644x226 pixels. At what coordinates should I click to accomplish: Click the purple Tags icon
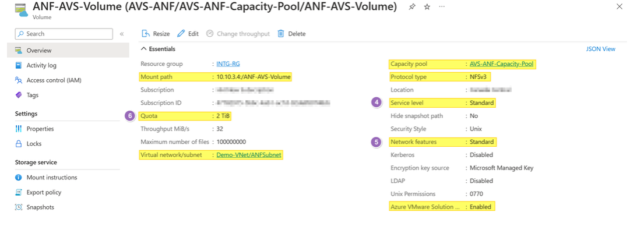[x=18, y=95]
